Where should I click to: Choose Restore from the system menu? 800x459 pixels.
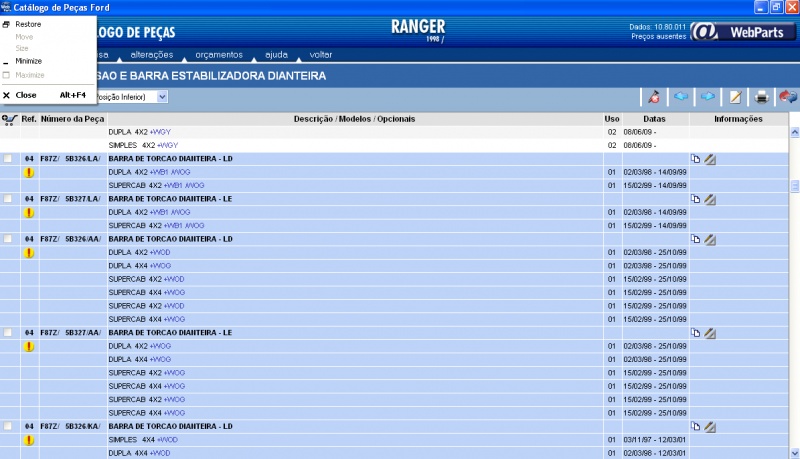click(x=48, y=24)
